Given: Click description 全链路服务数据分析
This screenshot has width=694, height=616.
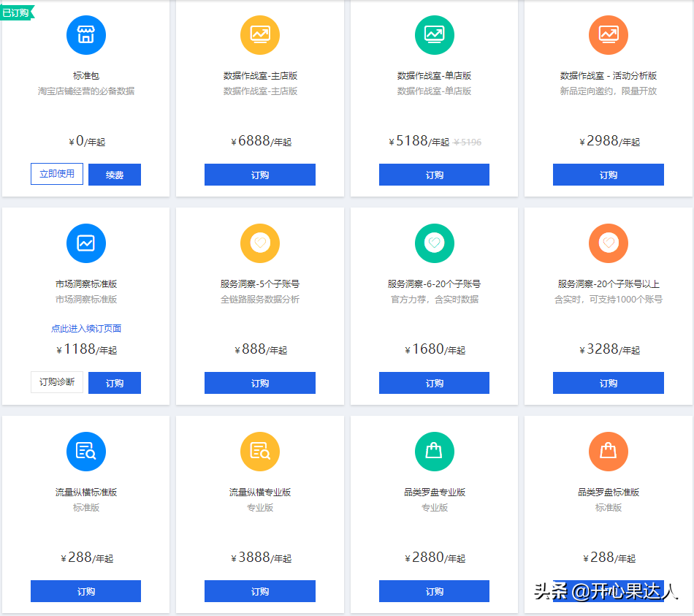Looking at the screenshot, I should click(260, 300).
